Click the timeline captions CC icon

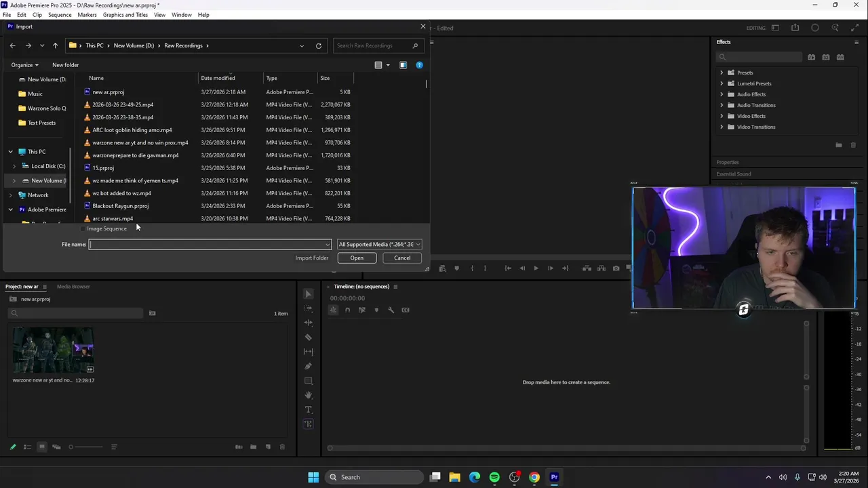pyautogui.click(x=406, y=310)
